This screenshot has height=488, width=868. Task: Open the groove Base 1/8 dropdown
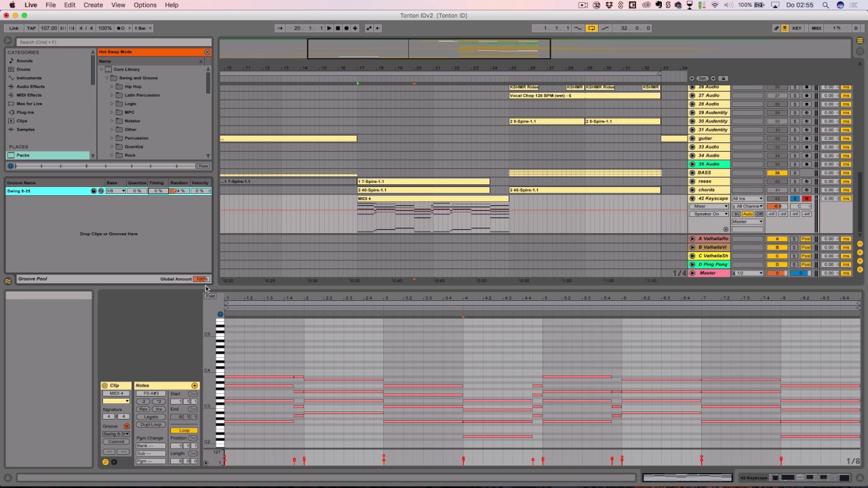(115, 191)
